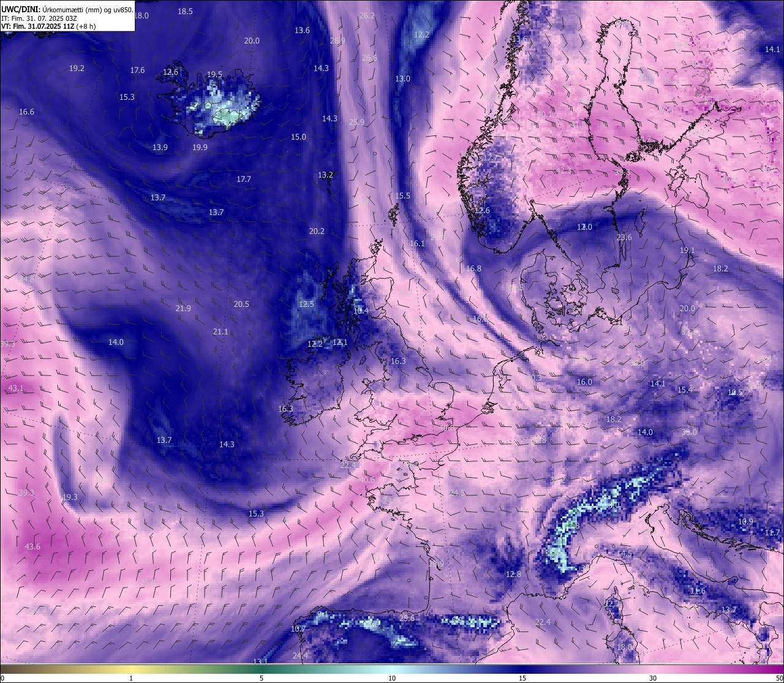Click the 25.9 value in the Norwegian Sea
Image resolution: width=784 pixels, height=683 pixels.
[356, 122]
